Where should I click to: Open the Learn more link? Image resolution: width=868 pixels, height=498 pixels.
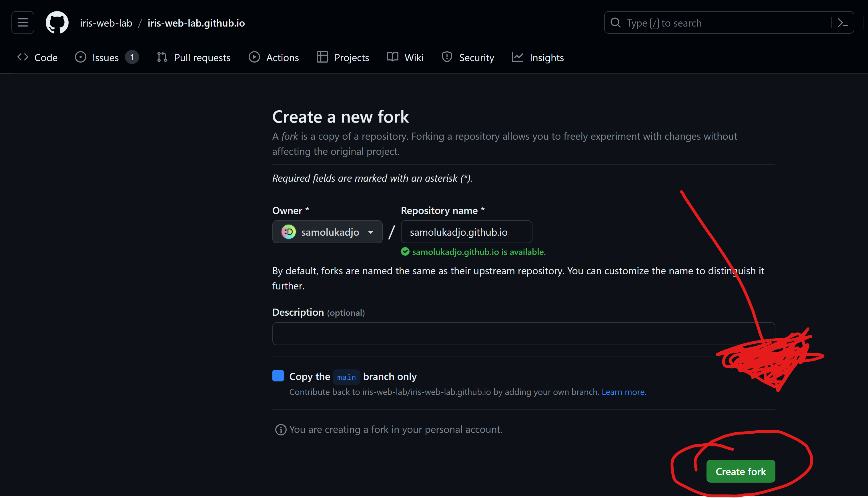tap(623, 392)
